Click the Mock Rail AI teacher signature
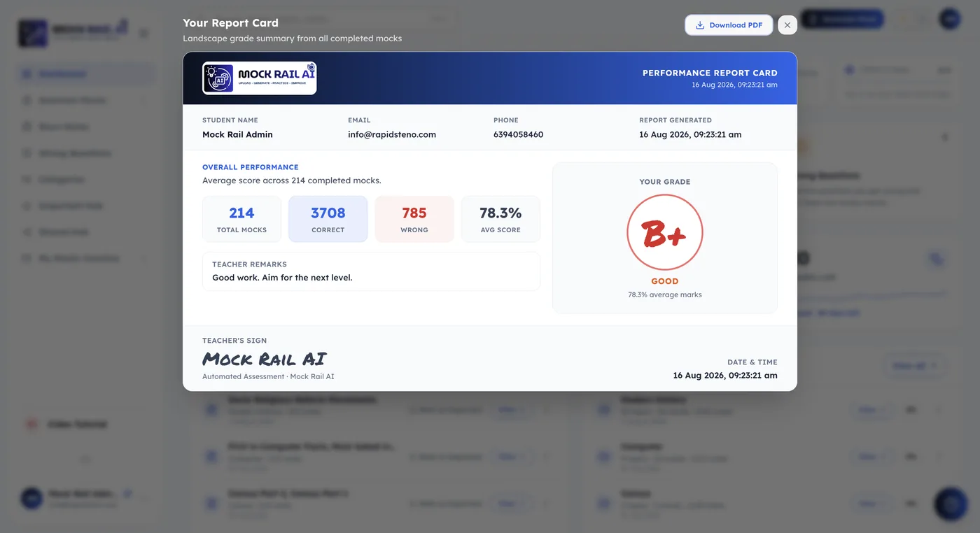The height and width of the screenshot is (533, 980). 265,360
